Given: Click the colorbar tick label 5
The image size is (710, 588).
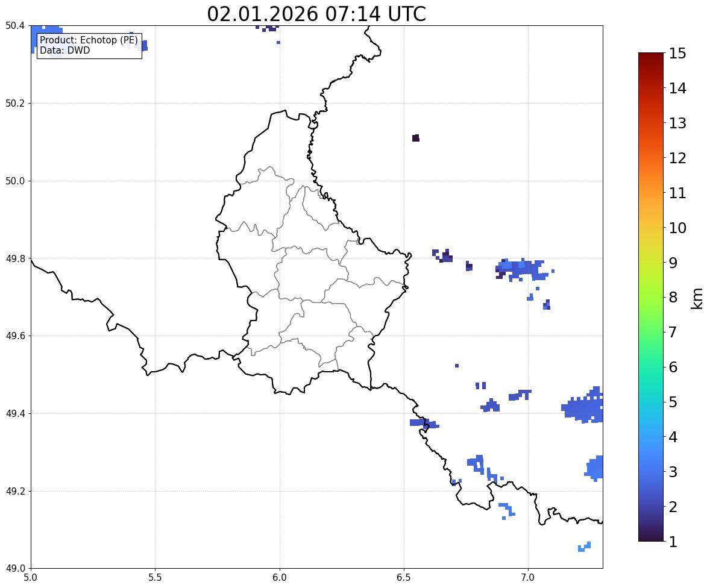Looking at the screenshot, I should [673, 402].
